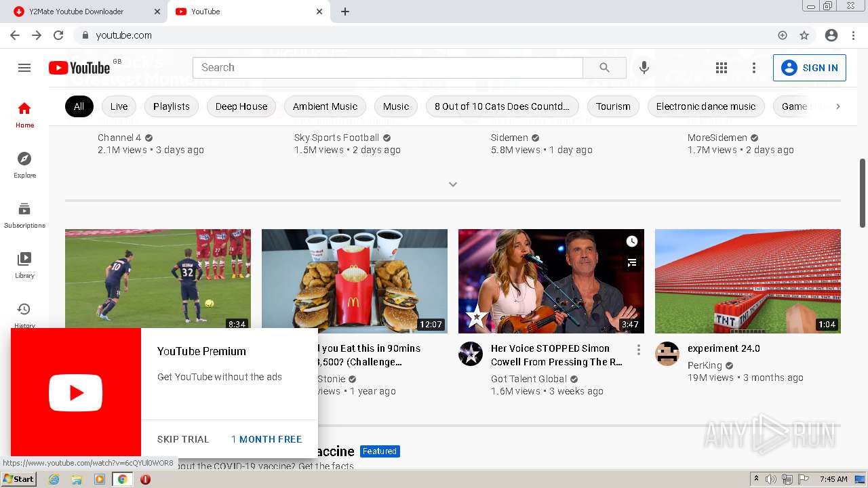The height and width of the screenshot is (488, 868).
Task: Close the Y2Mate tab
Action: click(157, 12)
